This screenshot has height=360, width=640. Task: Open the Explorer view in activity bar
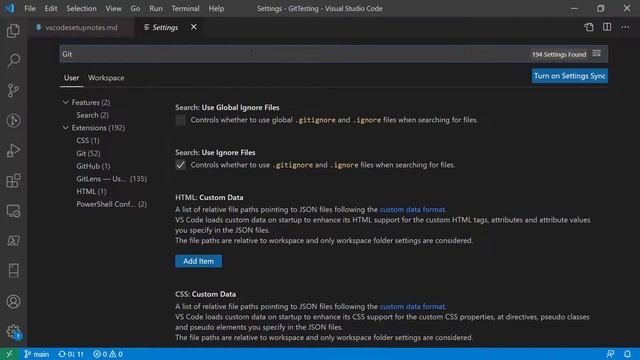[x=13, y=31]
